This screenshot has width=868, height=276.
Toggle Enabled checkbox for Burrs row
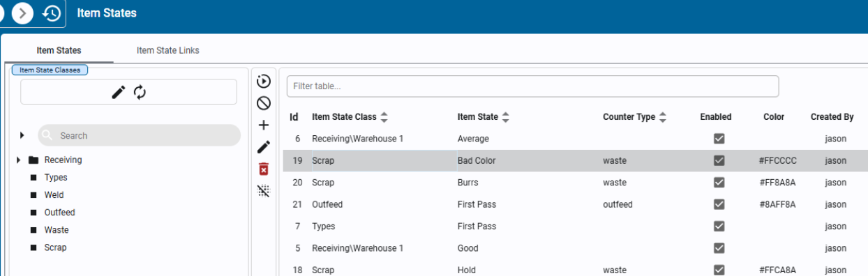point(719,183)
